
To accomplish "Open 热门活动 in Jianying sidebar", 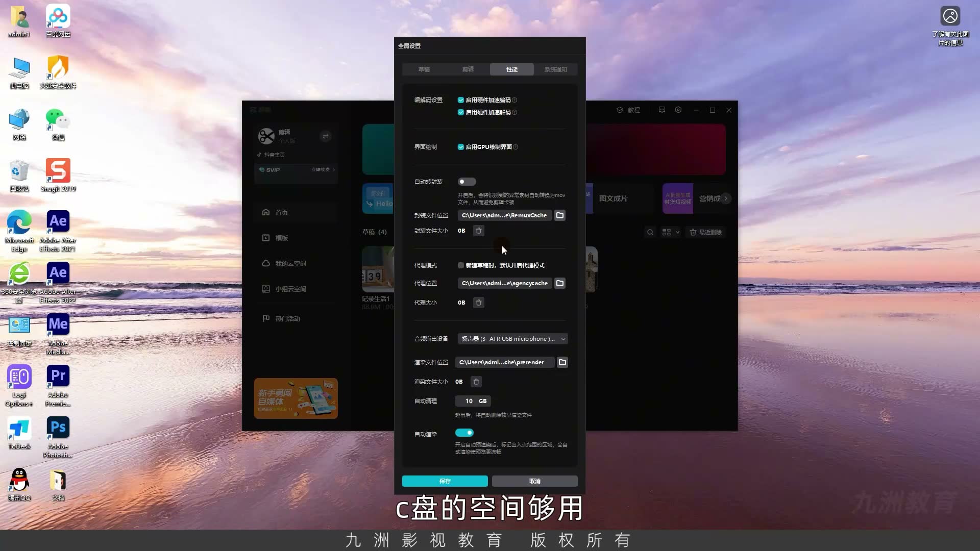I will click(296, 318).
